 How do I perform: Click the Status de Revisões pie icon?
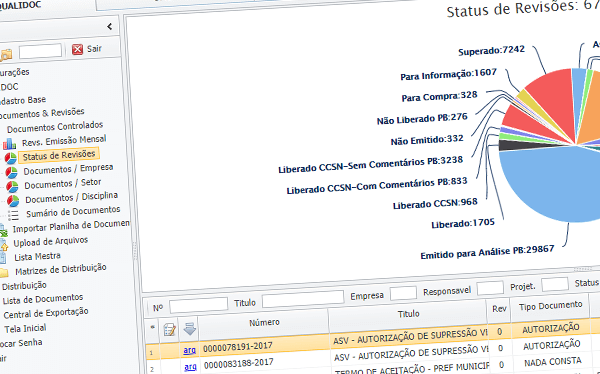pyautogui.click(x=10, y=158)
